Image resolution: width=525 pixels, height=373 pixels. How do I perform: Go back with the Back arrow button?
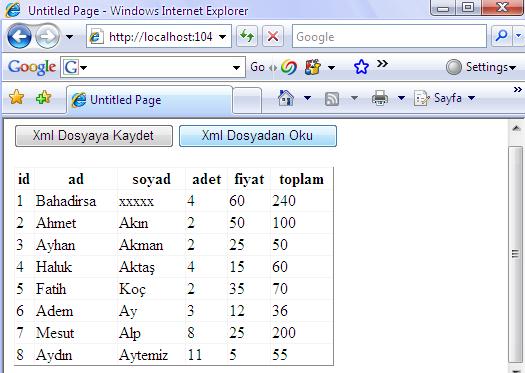click(x=19, y=36)
